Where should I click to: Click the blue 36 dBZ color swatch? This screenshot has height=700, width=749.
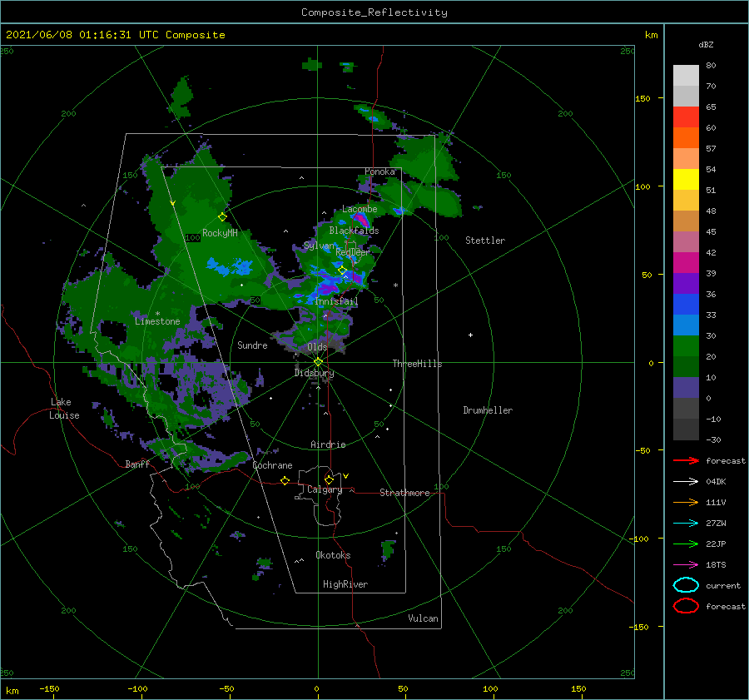click(686, 305)
